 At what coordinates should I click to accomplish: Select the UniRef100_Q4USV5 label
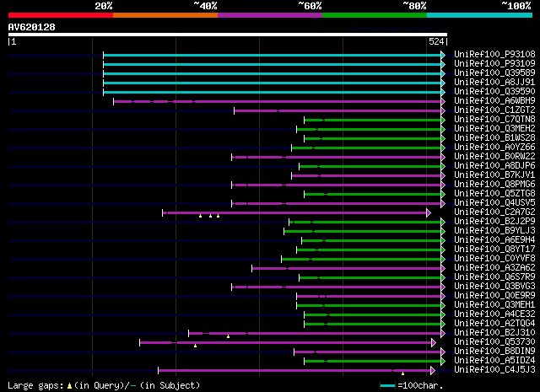[494, 203]
